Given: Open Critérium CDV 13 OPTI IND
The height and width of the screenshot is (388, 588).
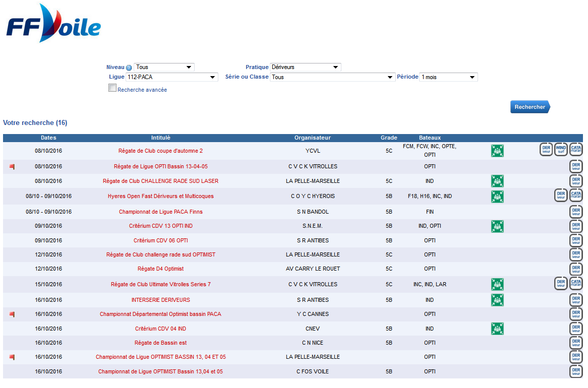Looking at the screenshot, I should point(160,226).
